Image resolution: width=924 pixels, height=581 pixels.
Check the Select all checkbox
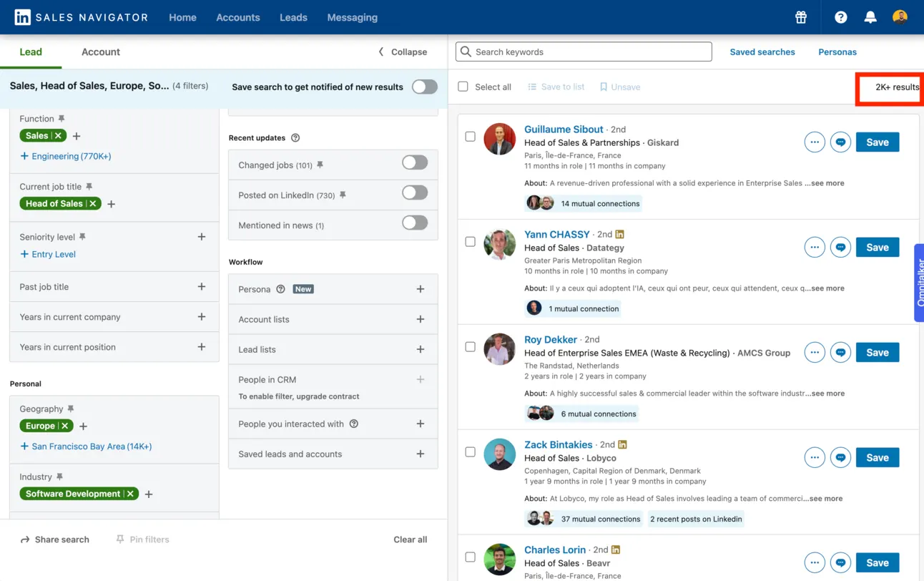click(463, 87)
